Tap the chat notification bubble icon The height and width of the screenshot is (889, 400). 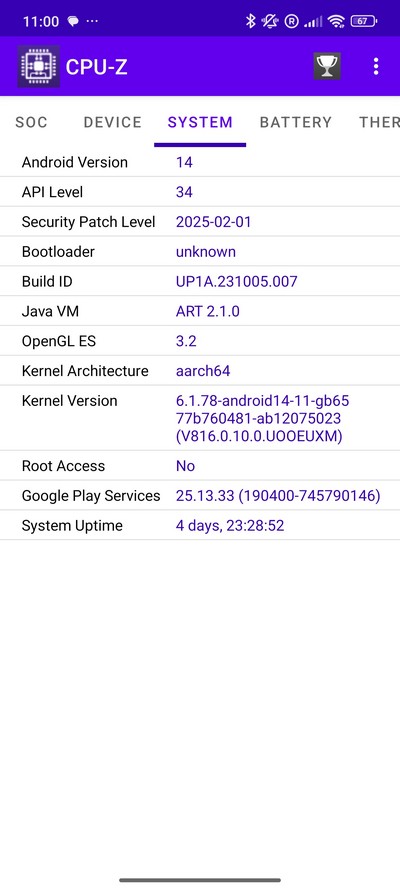(x=73, y=22)
